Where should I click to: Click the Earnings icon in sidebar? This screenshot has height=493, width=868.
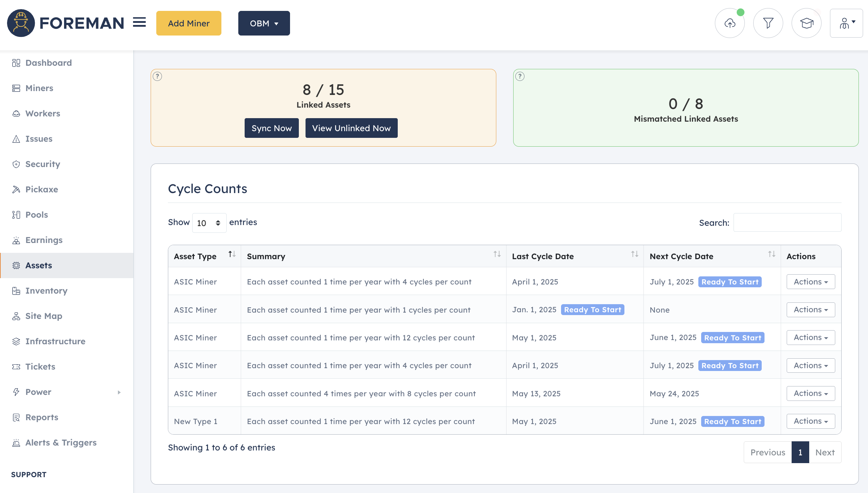[x=16, y=240]
